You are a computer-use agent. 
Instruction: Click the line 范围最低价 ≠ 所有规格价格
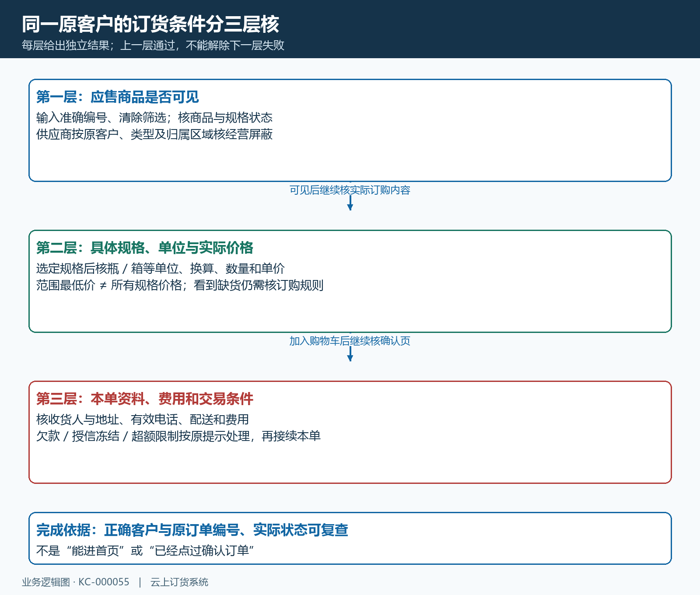[x=180, y=285]
